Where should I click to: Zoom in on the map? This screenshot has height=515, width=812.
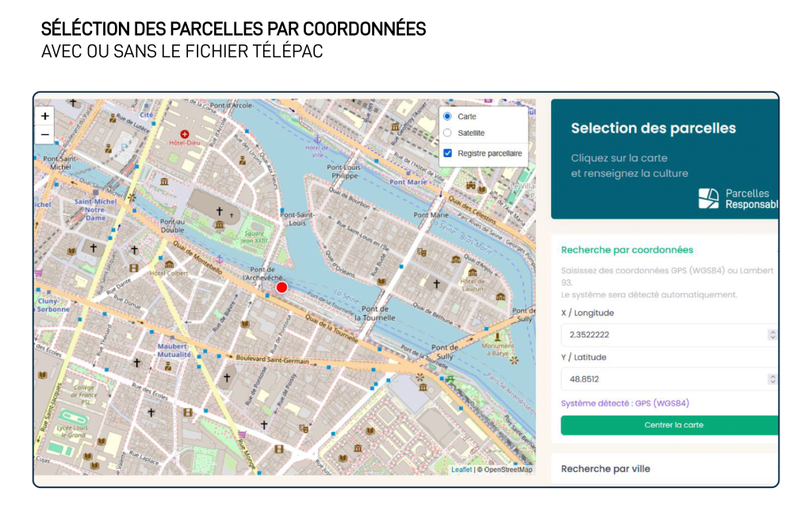tap(45, 116)
